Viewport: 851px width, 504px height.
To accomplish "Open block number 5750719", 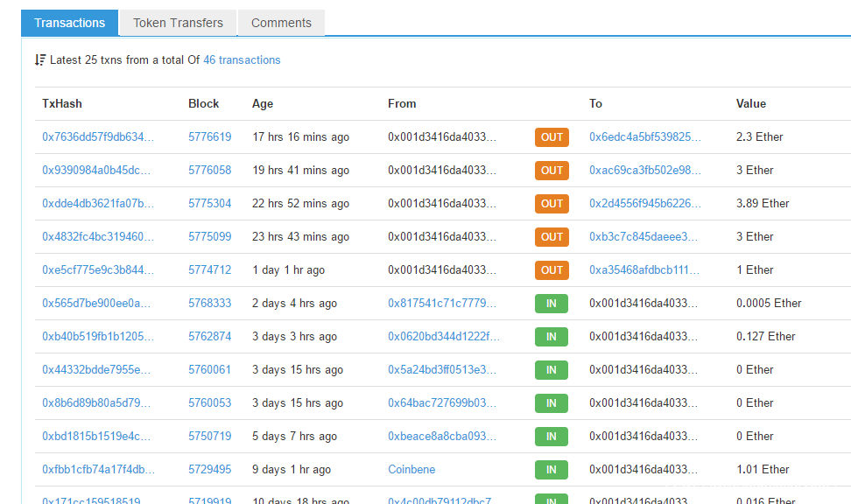I will (209, 437).
